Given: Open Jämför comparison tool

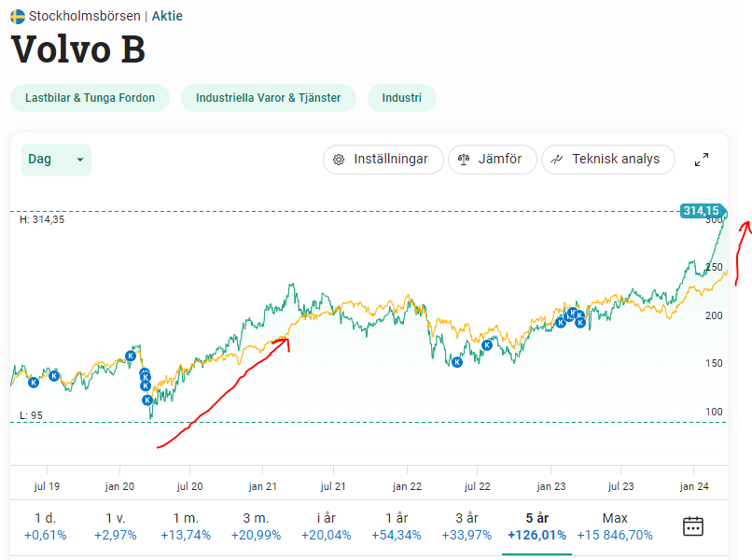Looking at the screenshot, I should pyautogui.click(x=492, y=160).
